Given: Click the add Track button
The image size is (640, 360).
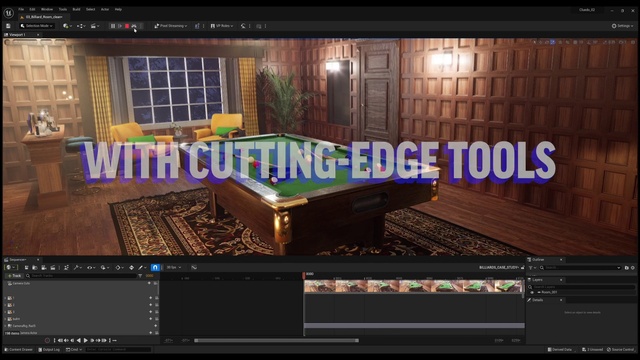Looking at the screenshot, I should (14, 276).
